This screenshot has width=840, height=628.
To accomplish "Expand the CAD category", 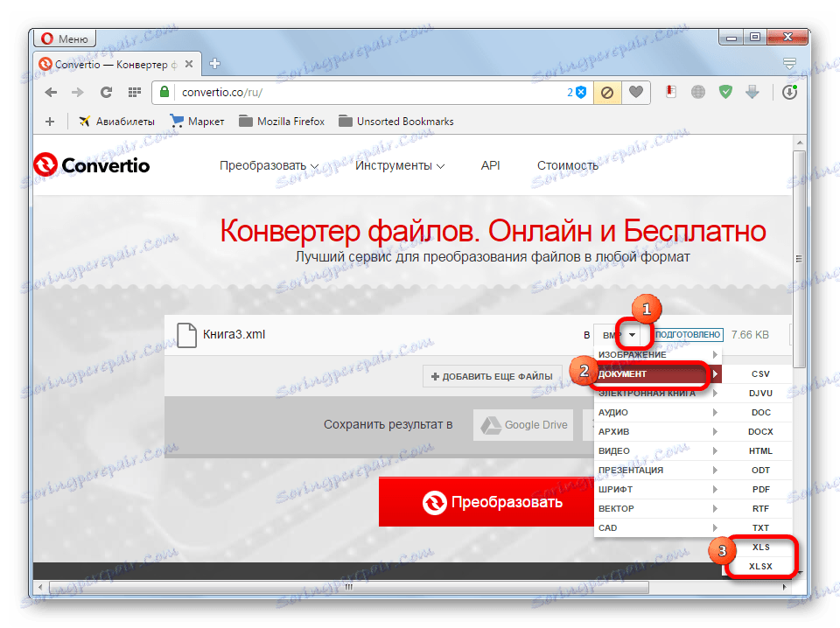I will (658, 528).
